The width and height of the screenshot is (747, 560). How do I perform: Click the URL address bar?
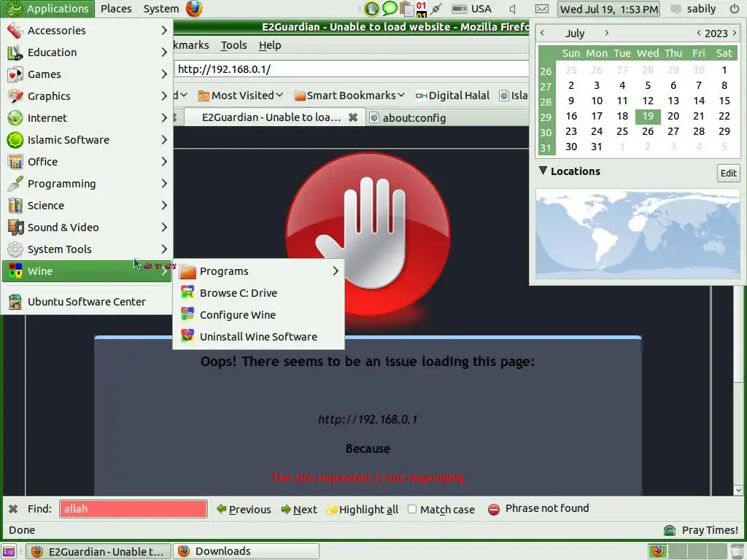tap(352, 69)
